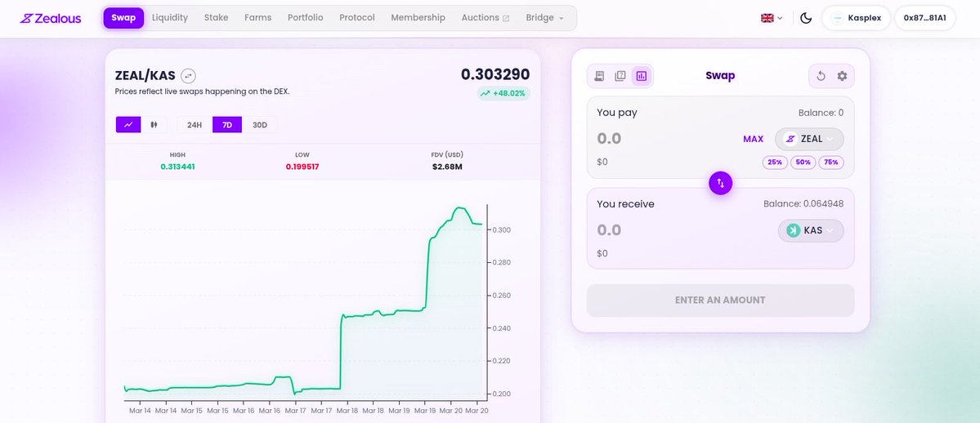Screen dimensions: 980x423
Task: Focus the You receive amount field
Action: coord(681,230)
